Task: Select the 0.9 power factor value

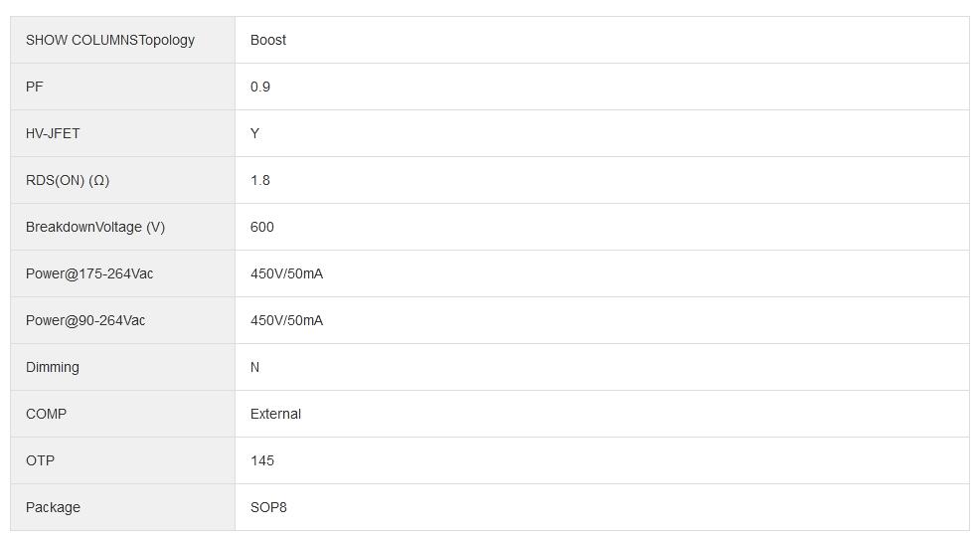Action: click(x=260, y=87)
